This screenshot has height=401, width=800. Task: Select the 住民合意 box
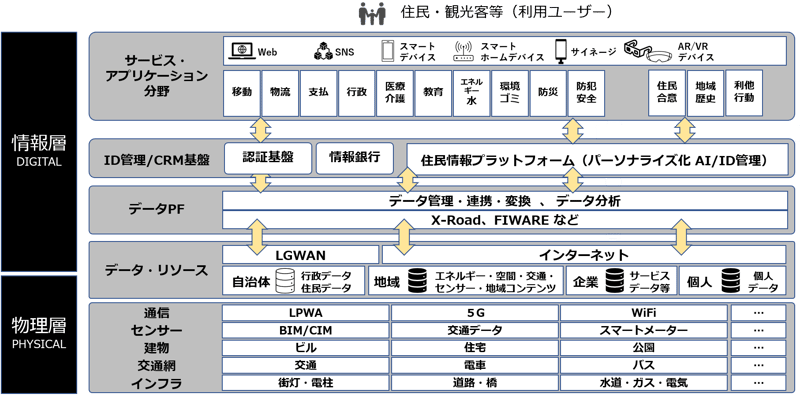[667, 93]
